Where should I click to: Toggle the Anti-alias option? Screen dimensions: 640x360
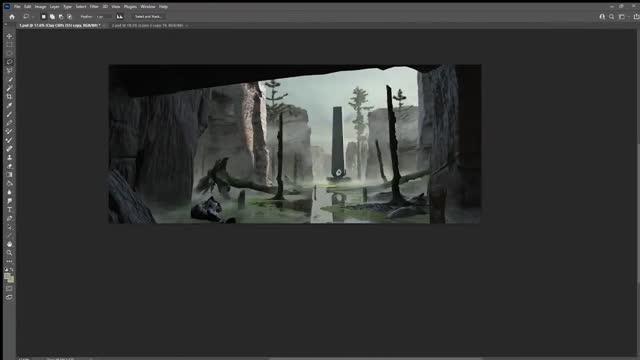[x=120, y=17]
